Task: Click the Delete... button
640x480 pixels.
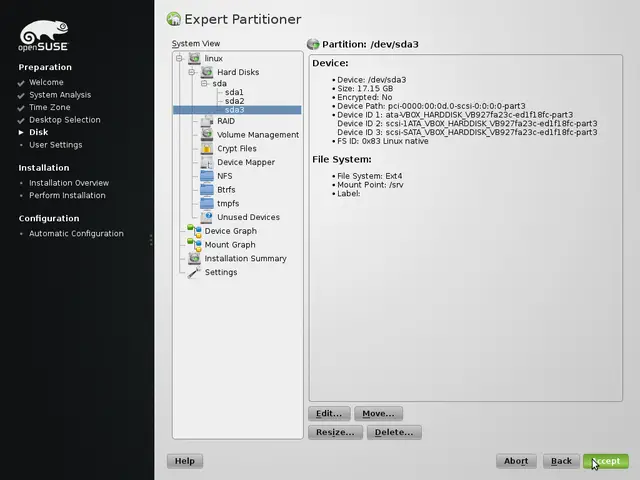Action: tap(394, 432)
